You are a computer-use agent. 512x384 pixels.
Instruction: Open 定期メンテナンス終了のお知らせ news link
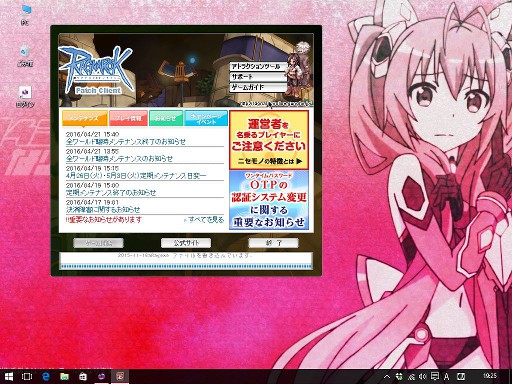(111, 193)
